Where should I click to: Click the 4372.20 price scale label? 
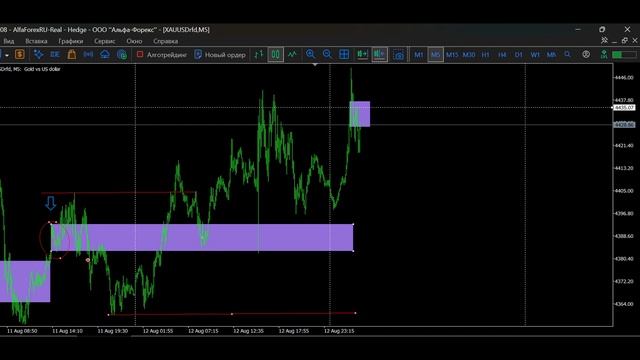624,281
